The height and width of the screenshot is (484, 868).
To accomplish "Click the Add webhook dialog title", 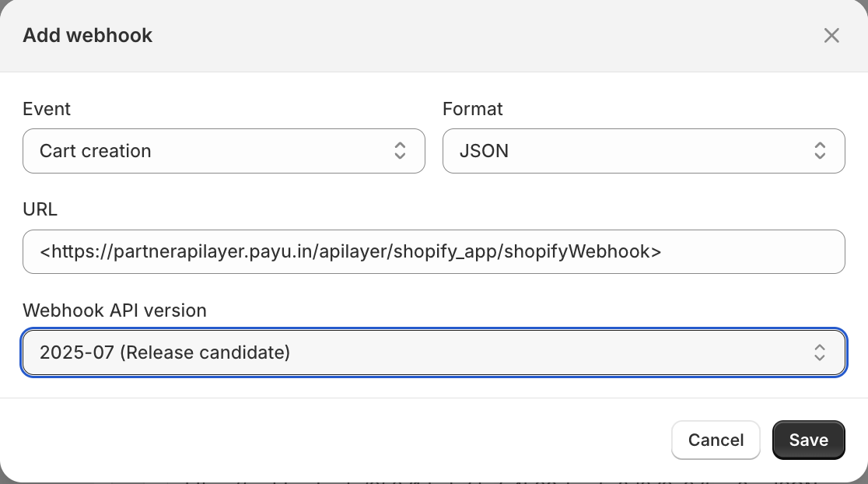I will coord(87,36).
